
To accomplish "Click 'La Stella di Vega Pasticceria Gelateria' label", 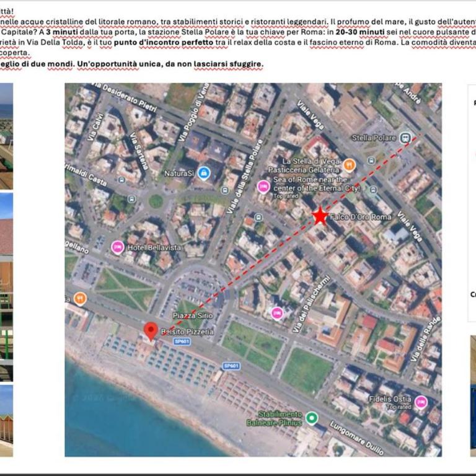I will click(x=304, y=165).
